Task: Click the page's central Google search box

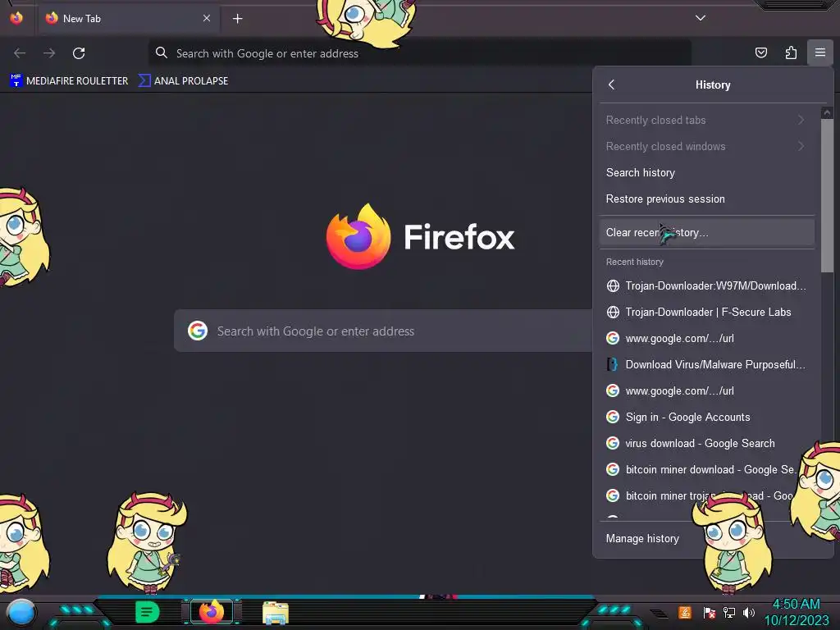Action: pos(383,331)
